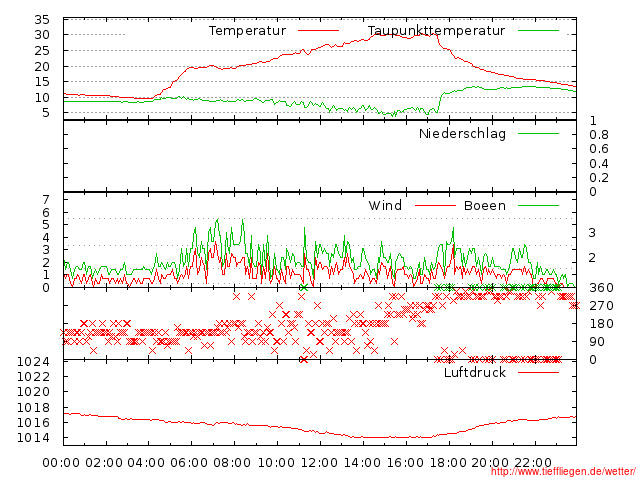Screen dimensions: 640x480
Task: Click the 30 temperature axis value
Action: (x=42, y=35)
